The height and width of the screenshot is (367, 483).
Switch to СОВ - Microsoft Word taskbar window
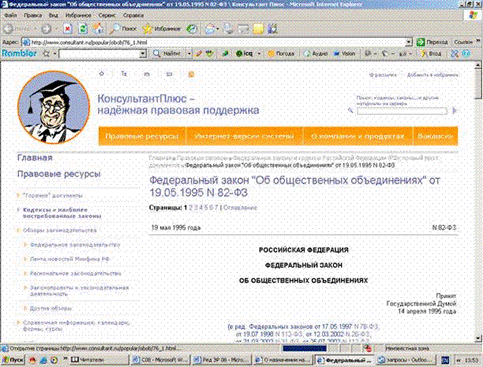tap(160, 360)
